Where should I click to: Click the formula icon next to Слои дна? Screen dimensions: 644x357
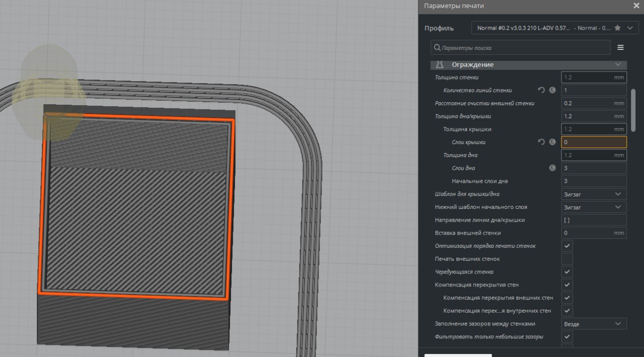(552, 168)
